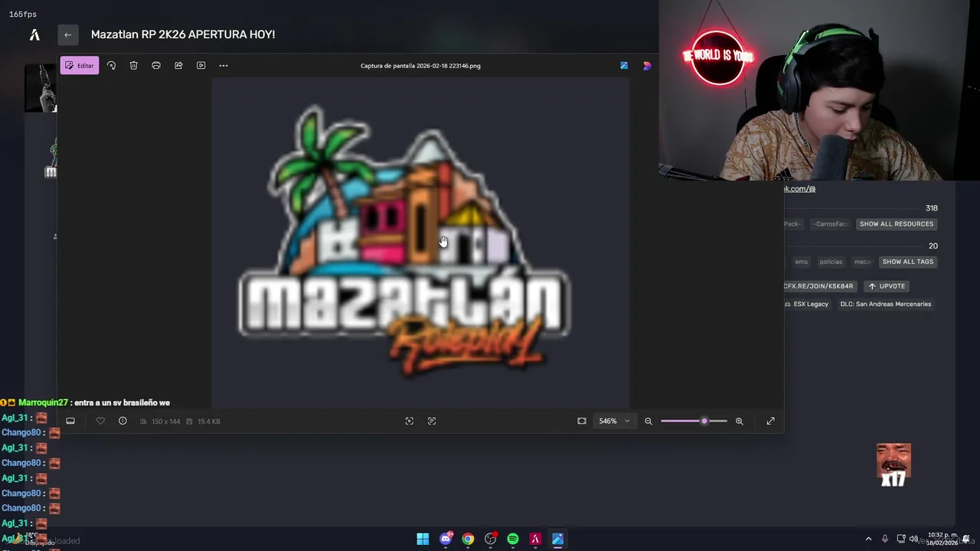This screenshot has width=980, height=551.
Task: Open Discord from the taskbar
Action: click(x=446, y=539)
